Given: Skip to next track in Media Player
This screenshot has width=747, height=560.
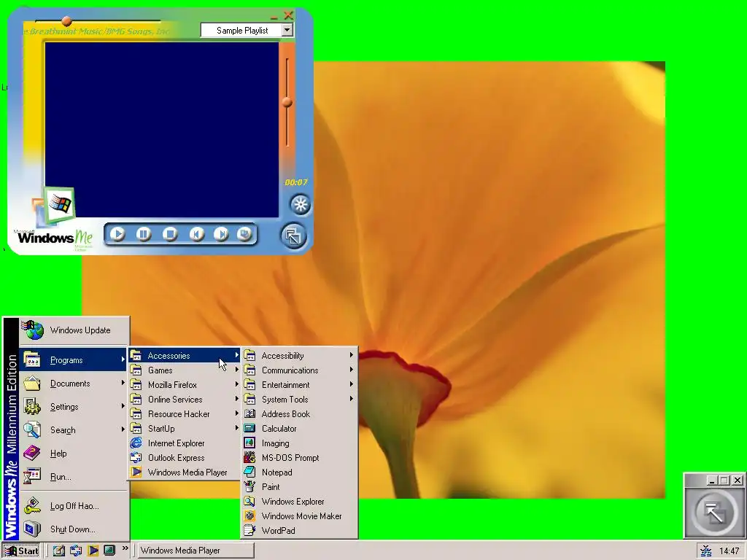Looking at the screenshot, I should 221,234.
